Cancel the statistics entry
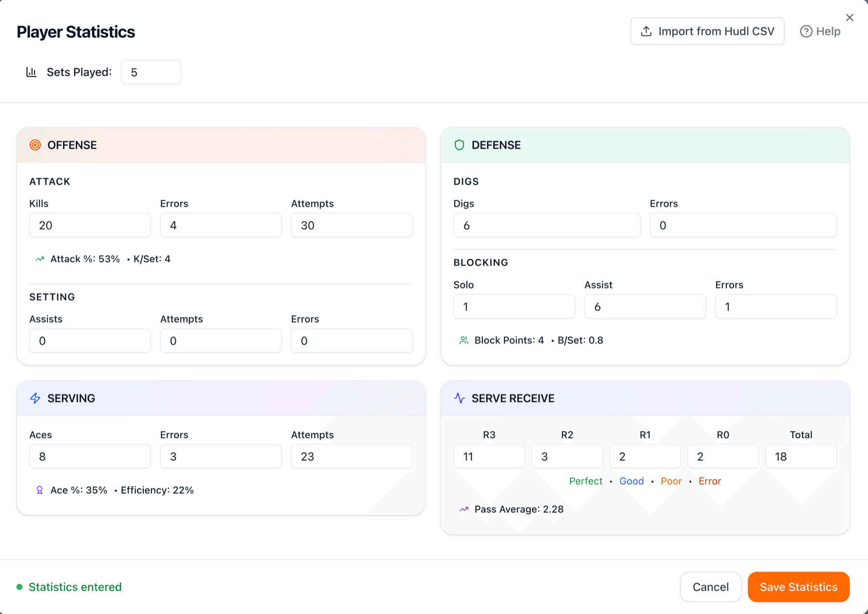The width and height of the screenshot is (868, 614). click(710, 587)
